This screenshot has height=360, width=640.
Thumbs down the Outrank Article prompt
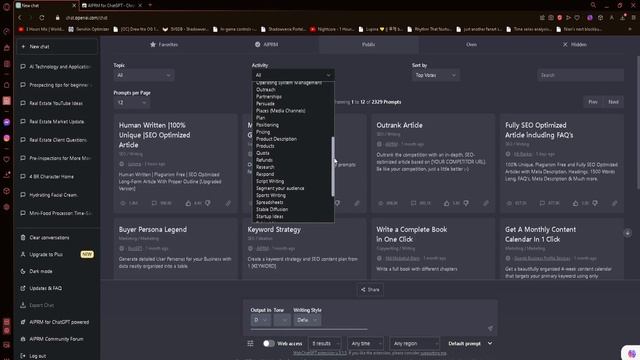[x=466, y=203]
